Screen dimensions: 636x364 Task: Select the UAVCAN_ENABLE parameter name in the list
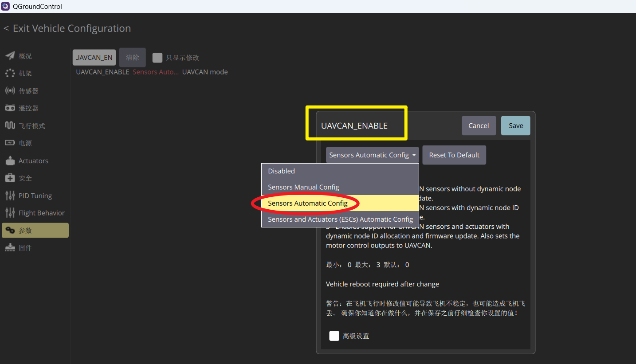(102, 72)
